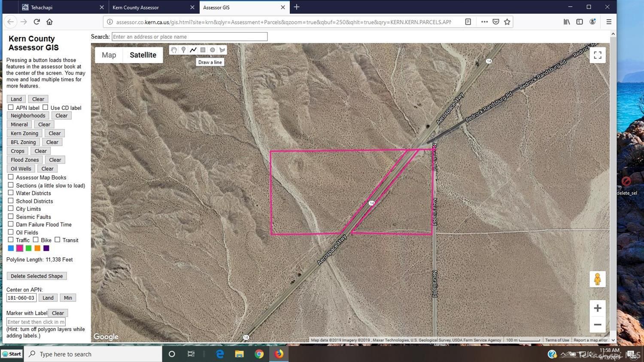Select the rectangle drawing tool
The width and height of the screenshot is (644, 362).
point(202,50)
